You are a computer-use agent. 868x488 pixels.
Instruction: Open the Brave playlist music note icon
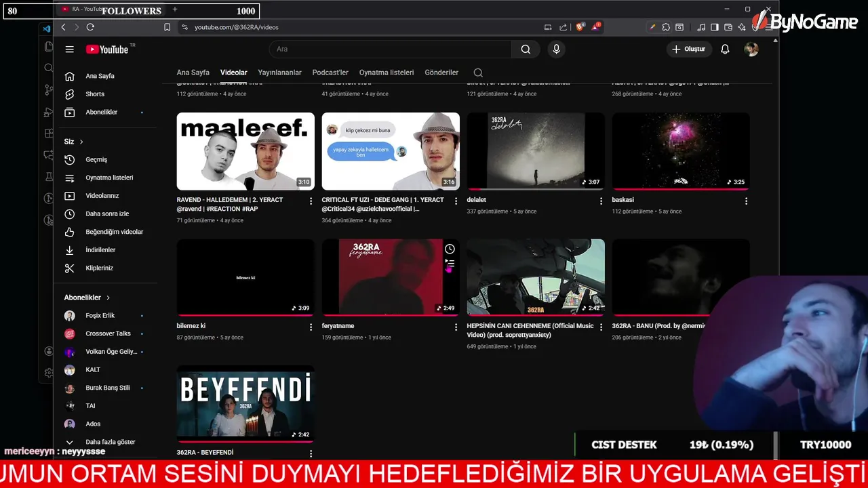click(x=701, y=27)
